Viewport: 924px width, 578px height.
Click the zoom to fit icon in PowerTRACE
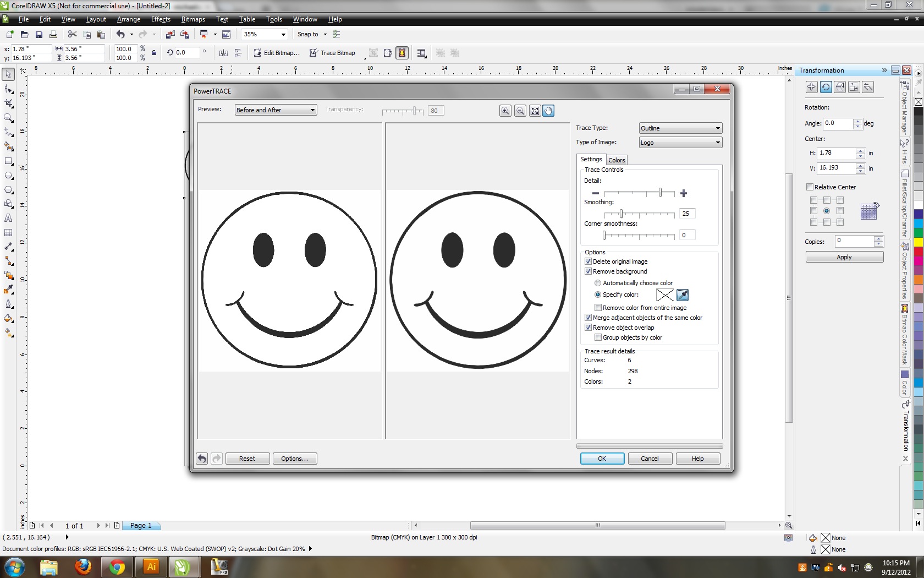click(535, 111)
